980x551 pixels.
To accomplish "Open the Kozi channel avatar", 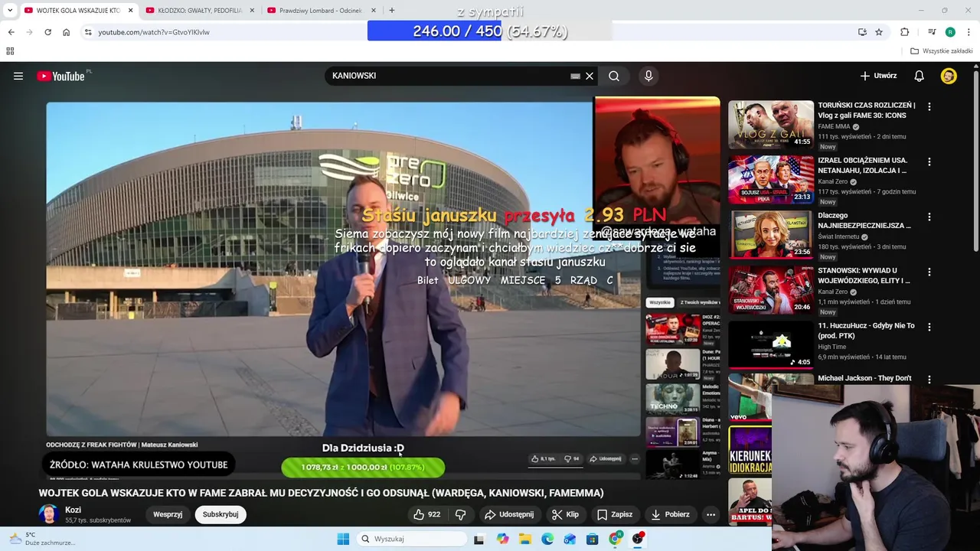I will [49, 514].
